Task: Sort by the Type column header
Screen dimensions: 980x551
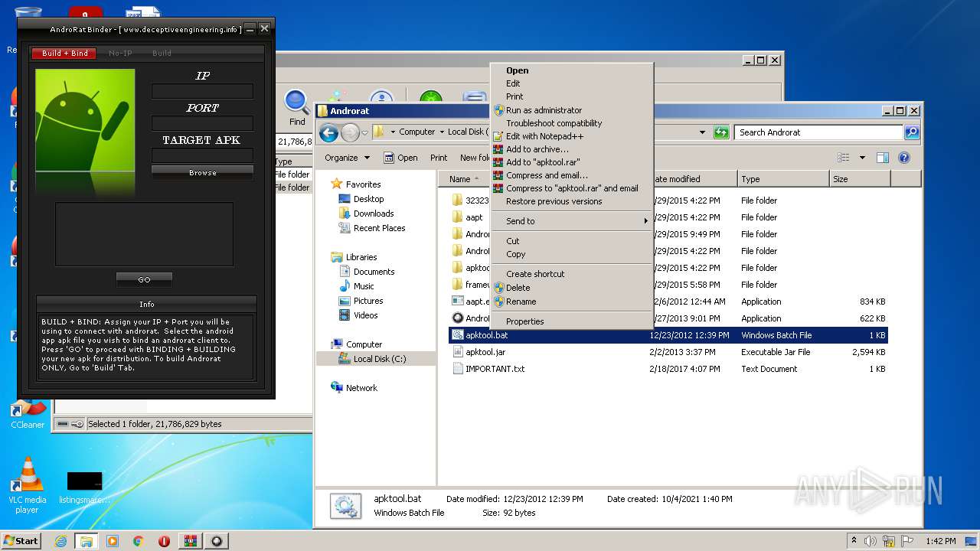Action: pyautogui.click(x=783, y=179)
